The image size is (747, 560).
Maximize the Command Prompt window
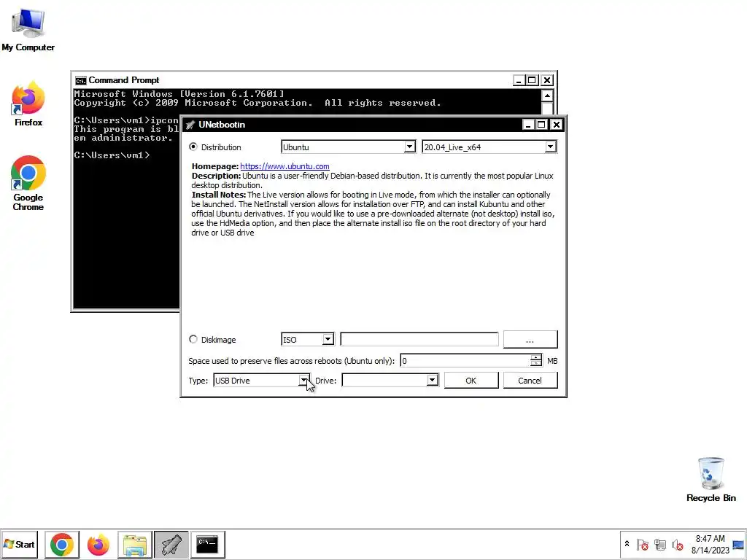[532, 80]
